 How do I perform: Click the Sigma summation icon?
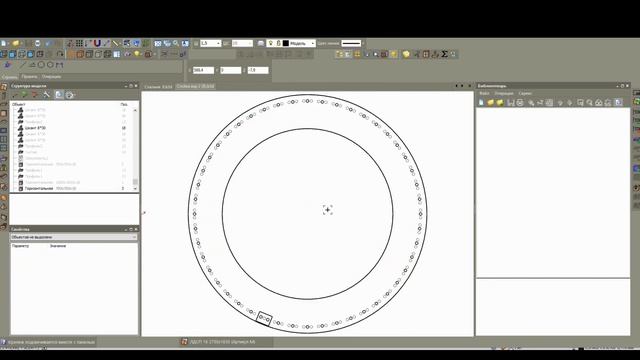[444, 54]
